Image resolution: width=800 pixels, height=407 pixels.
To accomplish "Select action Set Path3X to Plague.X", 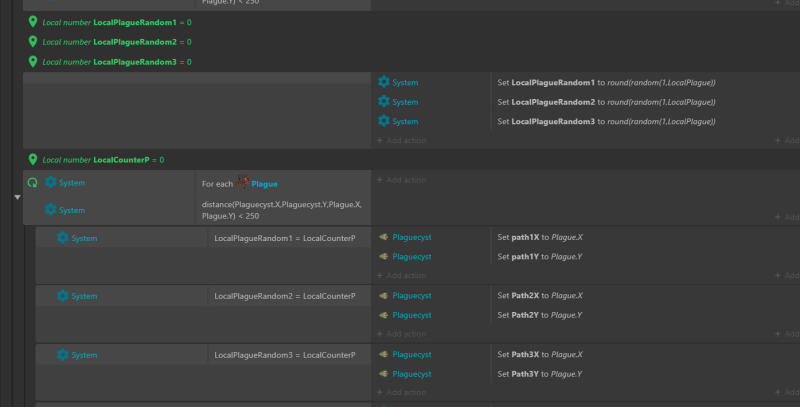I will (x=540, y=354).
